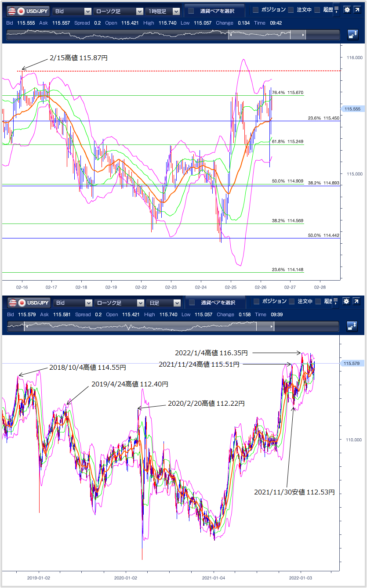Image resolution: width=367 pixels, height=588 pixels.
Task: Toggle the 注文中 checkbox in top chart
Action: [x=292, y=10]
